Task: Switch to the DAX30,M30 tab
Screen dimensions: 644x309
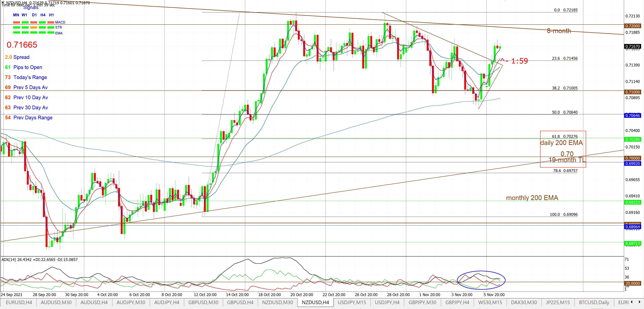Action: (x=524, y=302)
